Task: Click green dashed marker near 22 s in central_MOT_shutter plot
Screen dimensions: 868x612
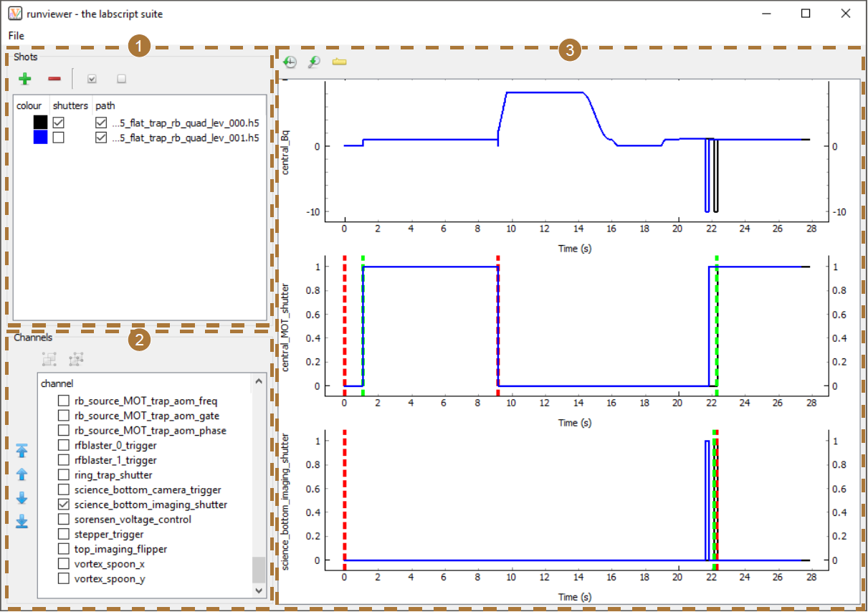Action: coord(716,325)
